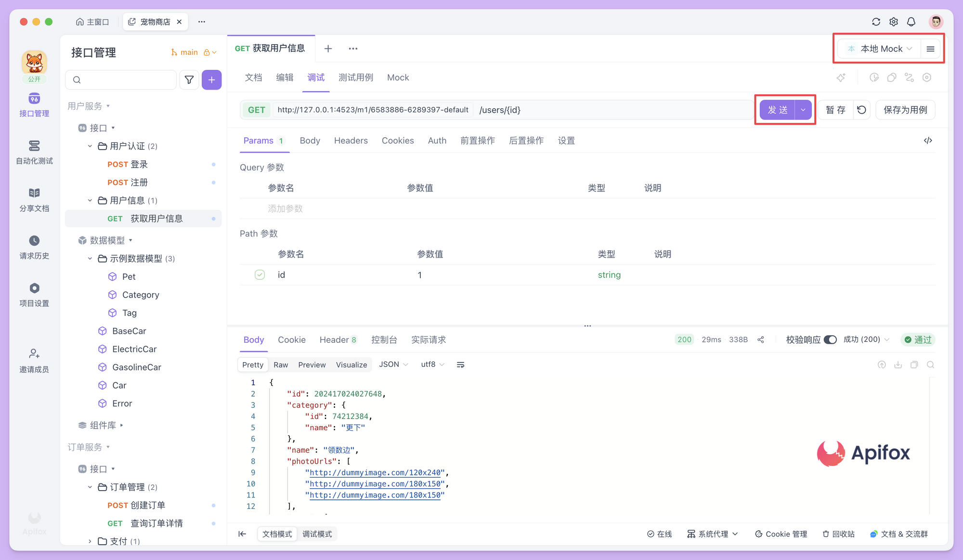Switch to 调试模式 at the bottom
This screenshot has width=963, height=560.
pos(317,534)
